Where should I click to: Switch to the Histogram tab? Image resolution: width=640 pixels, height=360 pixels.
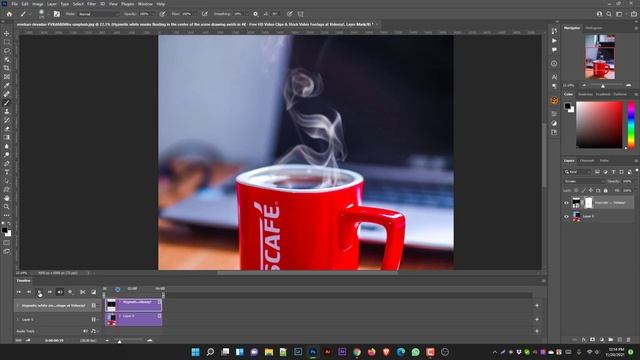click(594, 28)
